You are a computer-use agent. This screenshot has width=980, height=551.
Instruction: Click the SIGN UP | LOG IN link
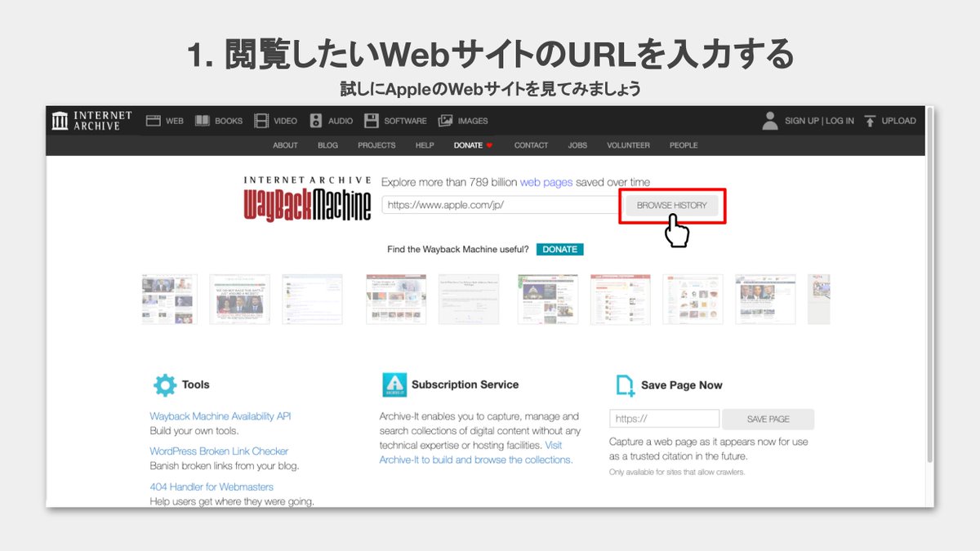819,121
